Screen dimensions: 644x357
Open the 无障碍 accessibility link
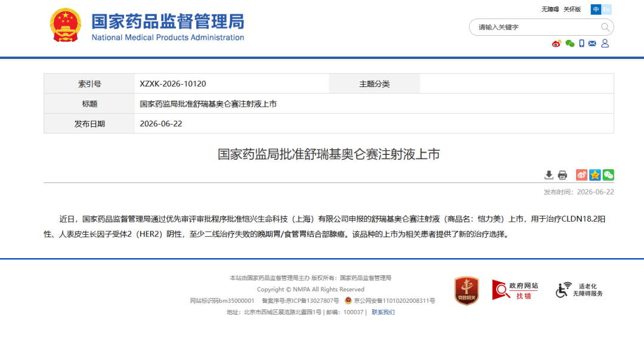(550, 10)
